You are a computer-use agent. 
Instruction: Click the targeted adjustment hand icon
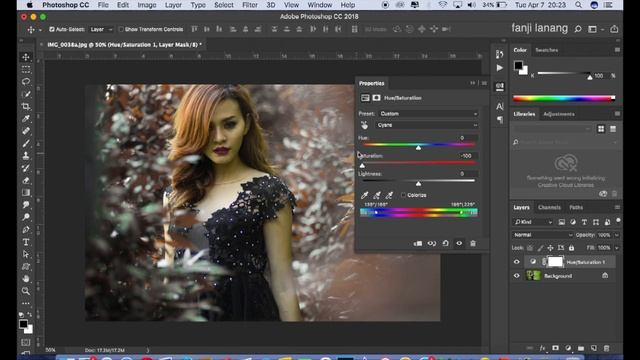364,125
